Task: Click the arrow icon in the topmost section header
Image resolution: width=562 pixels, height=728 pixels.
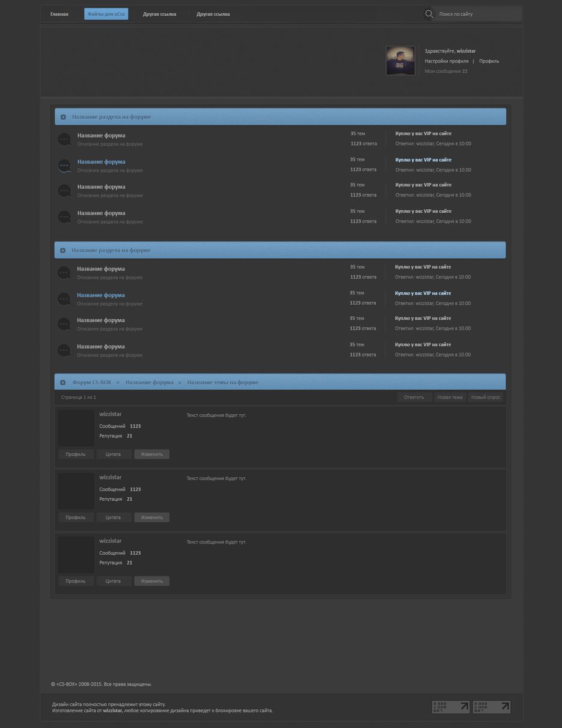Action: 63,117
